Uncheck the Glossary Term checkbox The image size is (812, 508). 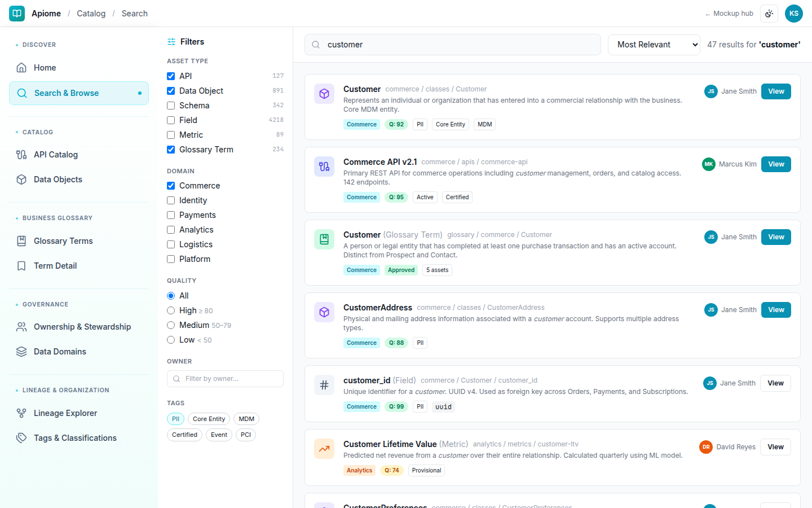(171, 150)
